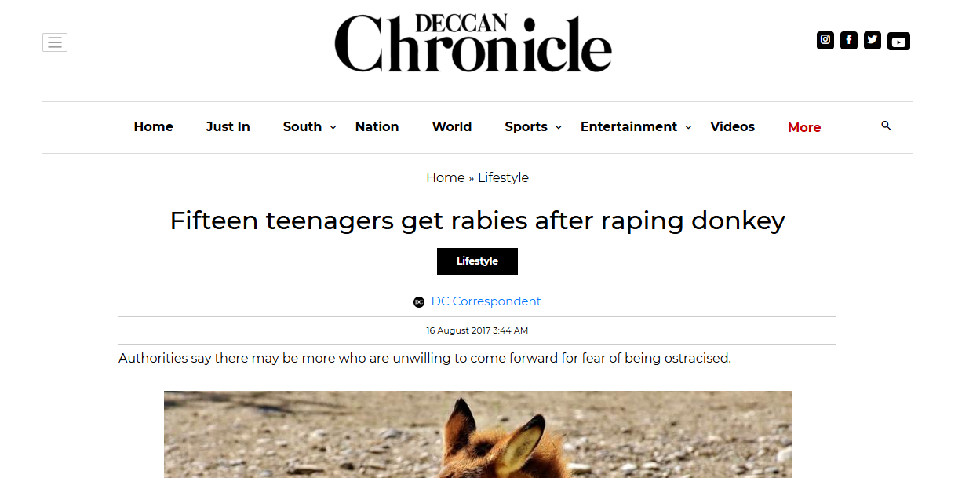The image size is (980, 478).
Task: Open the World navigation item
Action: 452,127
